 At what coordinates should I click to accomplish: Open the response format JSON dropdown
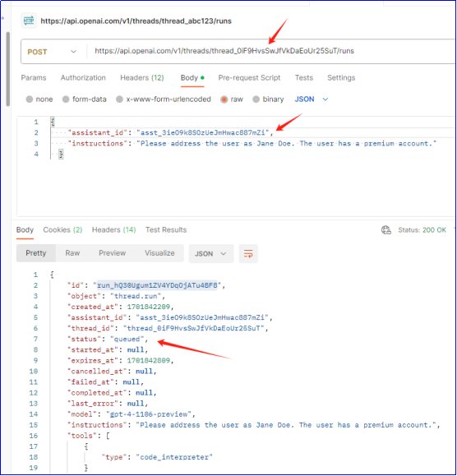(211, 253)
